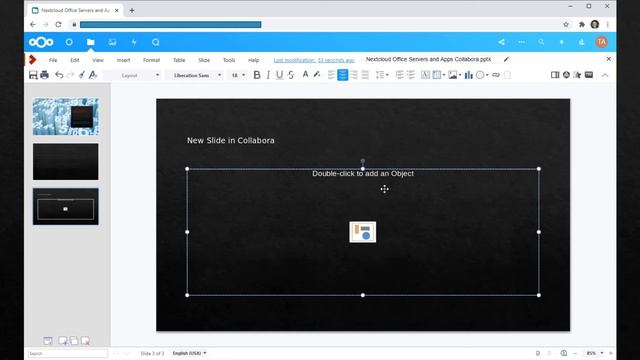
Task: Rename the document using the pencil icon
Action: (506, 59)
